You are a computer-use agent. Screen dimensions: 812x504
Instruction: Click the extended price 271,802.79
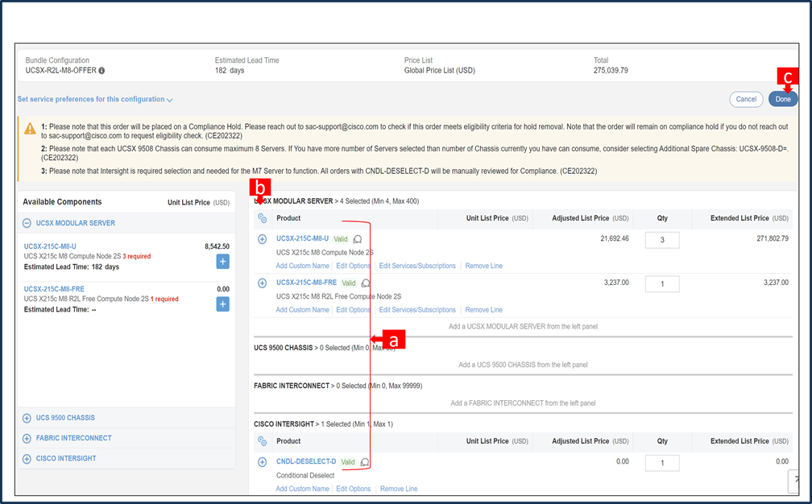point(773,238)
